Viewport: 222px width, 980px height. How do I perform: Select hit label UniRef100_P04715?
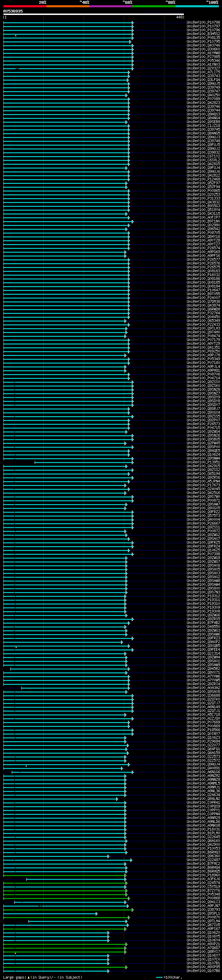point(203,428)
